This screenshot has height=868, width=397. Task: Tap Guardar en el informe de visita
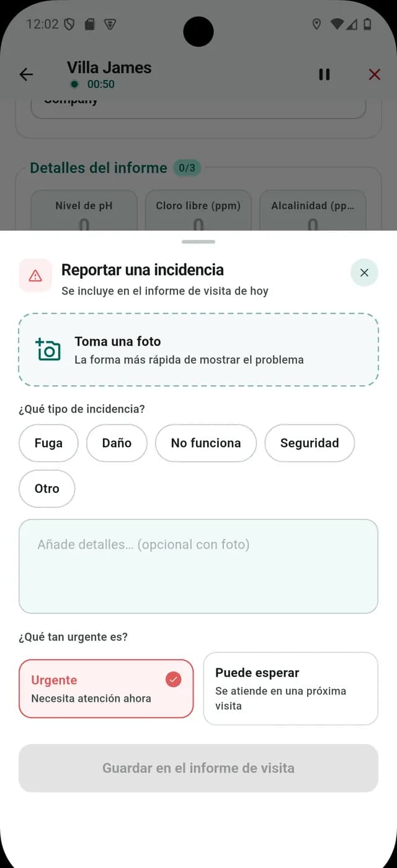[198, 768]
